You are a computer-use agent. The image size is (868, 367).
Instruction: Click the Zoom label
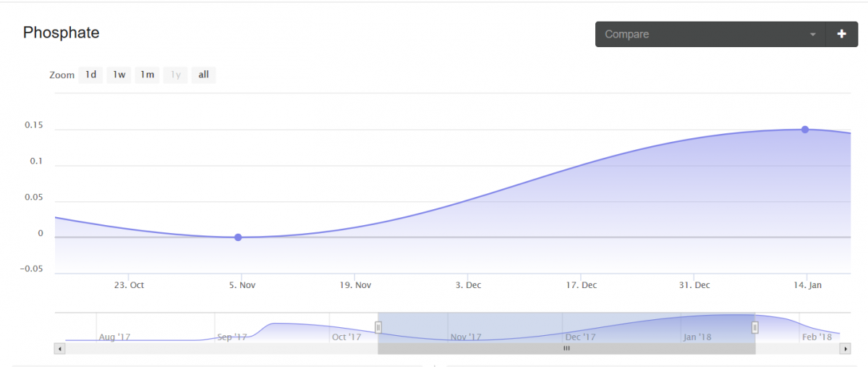coord(62,75)
